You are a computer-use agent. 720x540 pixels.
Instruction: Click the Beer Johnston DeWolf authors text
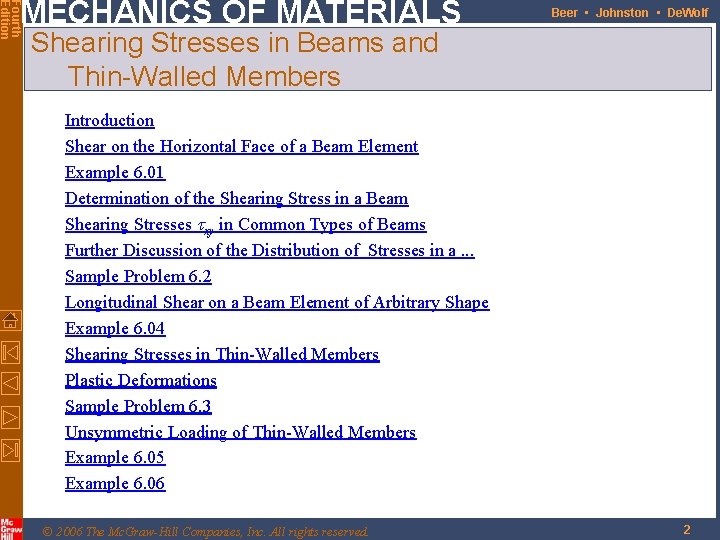(630, 13)
